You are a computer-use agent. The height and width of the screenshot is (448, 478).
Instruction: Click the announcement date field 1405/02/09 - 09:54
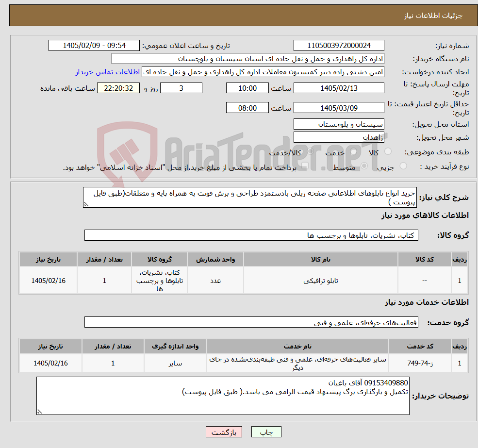[x=94, y=46]
